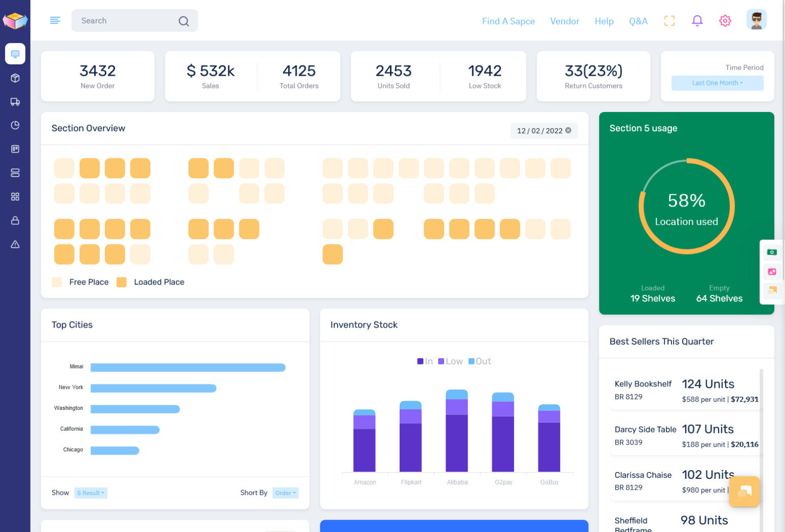Open the Help link
Viewport: 785px width, 532px height.
(x=604, y=21)
